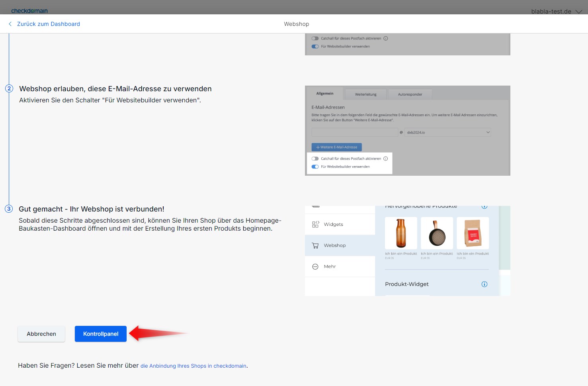The image size is (588, 386).
Task: Click the email address input field before @
Action: tap(354, 132)
